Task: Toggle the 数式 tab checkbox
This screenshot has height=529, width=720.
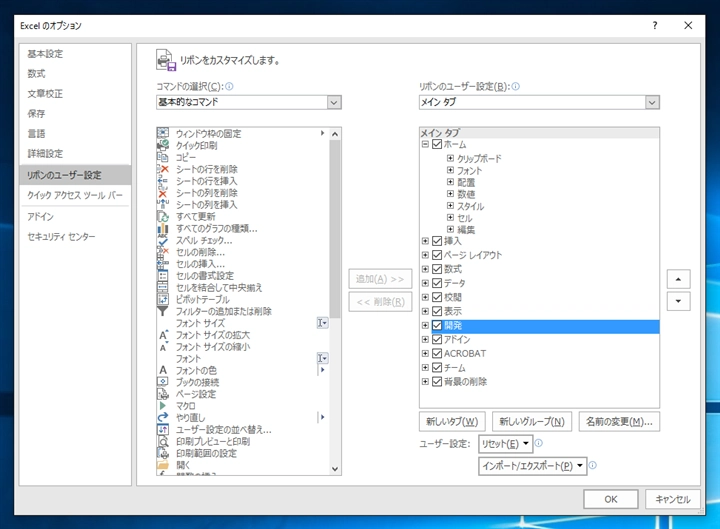Action: [x=437, y=269]
